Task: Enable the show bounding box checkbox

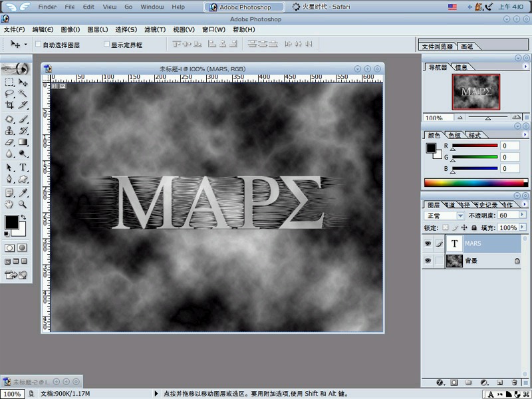Action: tap(106, 45)
